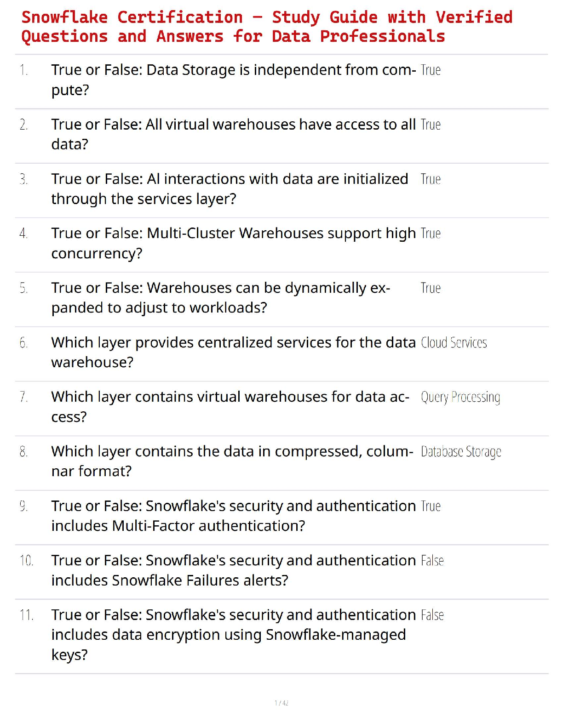Click the Snowflake-managed keys encryption question
This screenshot has width=563, height=728.
pyautogui.click(x=233, y=634)
